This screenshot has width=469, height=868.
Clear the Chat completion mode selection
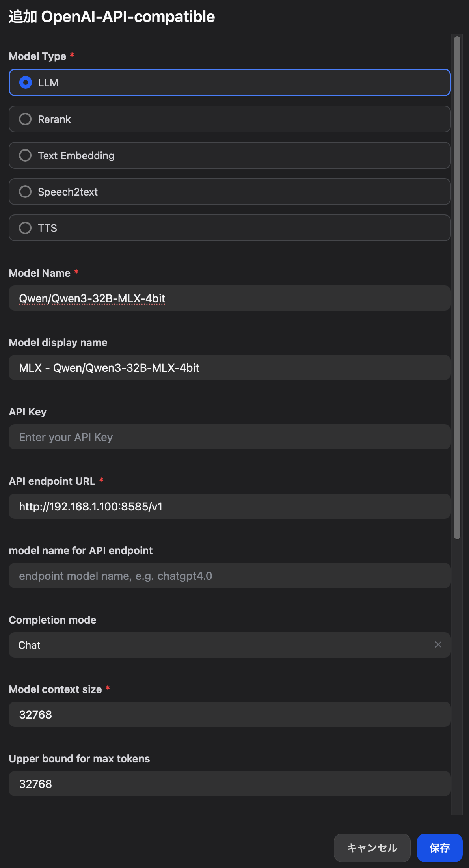(x=438, y=645)
